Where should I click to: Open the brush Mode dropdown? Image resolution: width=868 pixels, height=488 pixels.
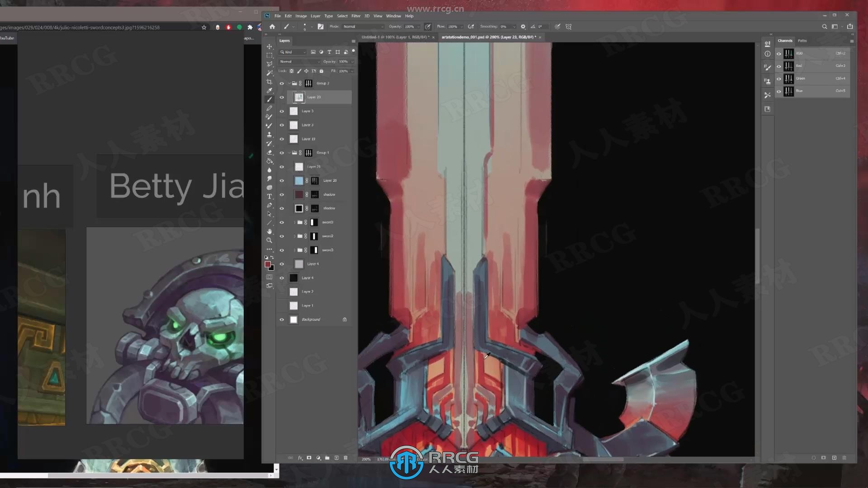363,27
